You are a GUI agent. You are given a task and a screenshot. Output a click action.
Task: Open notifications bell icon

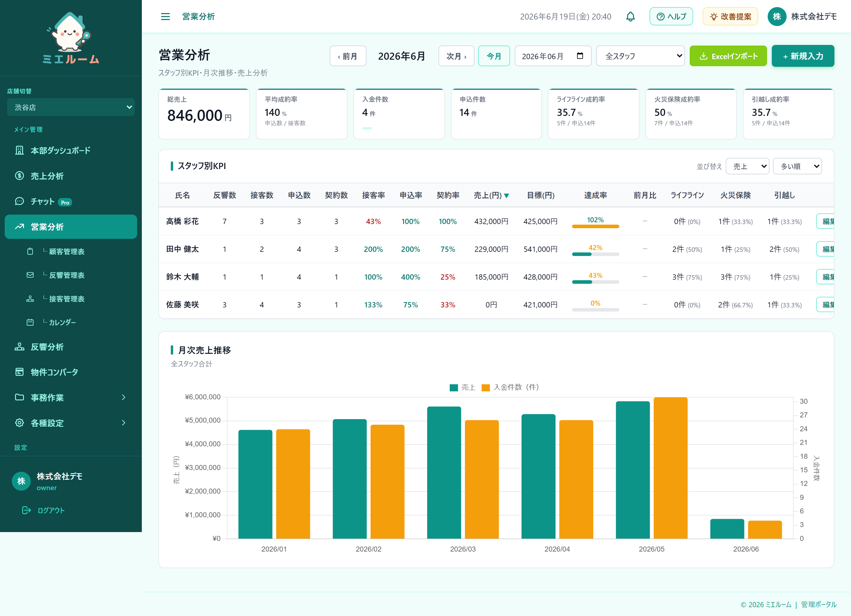[x=630, y=17]
